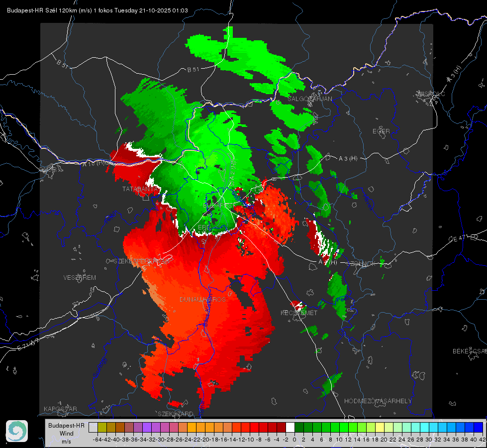Click the TATABANYA city label
Viewport: 487px width, 448px height.
point(140,189)
